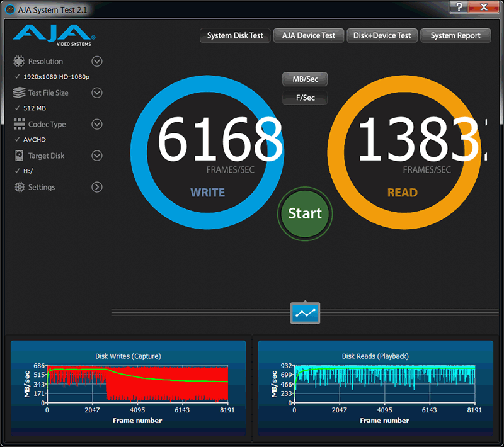Screen dimensions: 504x447
Task: Open the System Report tab
Action: point(455,35)
